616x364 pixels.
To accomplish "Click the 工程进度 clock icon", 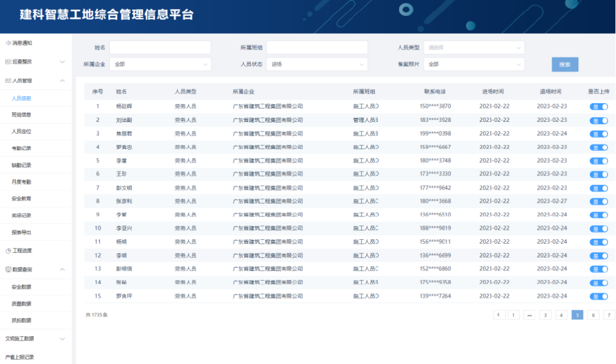I will pyautogui.click(x=8, y=251).
